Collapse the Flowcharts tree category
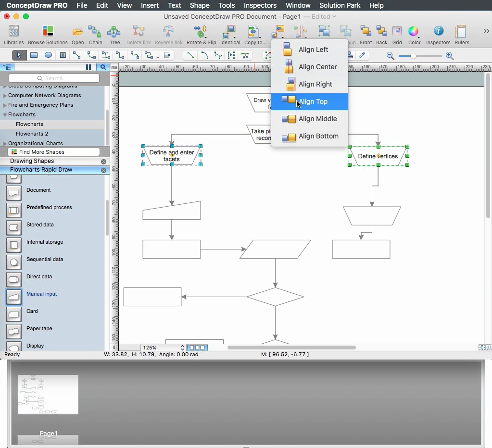Viewport: 492px width, 448px height. click(5, 115)
